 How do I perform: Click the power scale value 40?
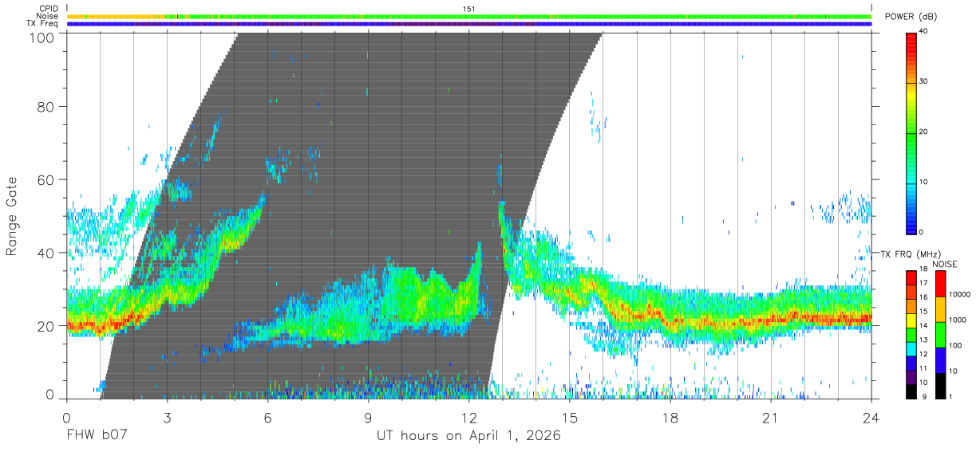[x=923, y=32]
